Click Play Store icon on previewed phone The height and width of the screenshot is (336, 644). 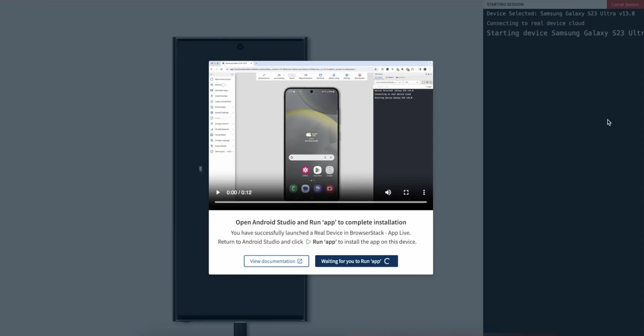(317, 170)
